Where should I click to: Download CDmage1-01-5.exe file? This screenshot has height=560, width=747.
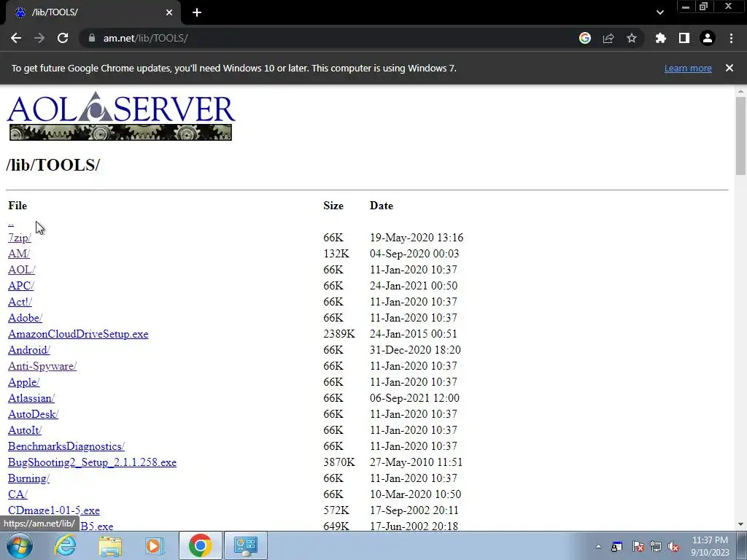click(x=54, y=510)
